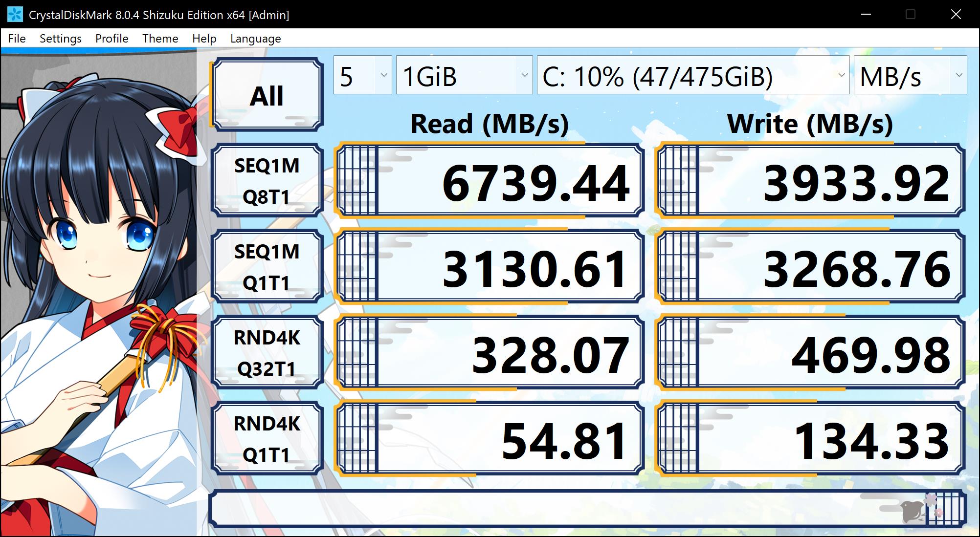Close the CrystalDiskMark window

956,14
